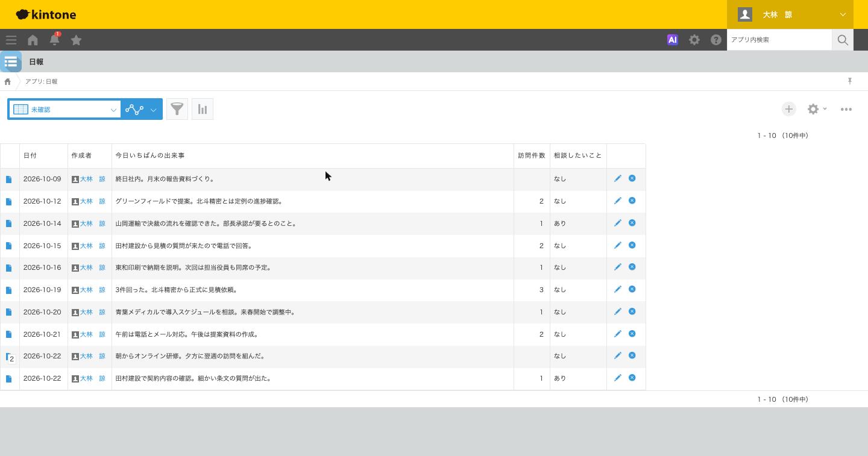Type in the アプリ内検索 search field

pyautogui.click(x=779, y=40)
